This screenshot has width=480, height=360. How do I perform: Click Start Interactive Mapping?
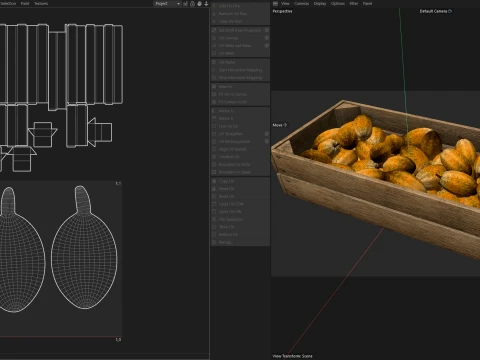click(x=240, y=70)
